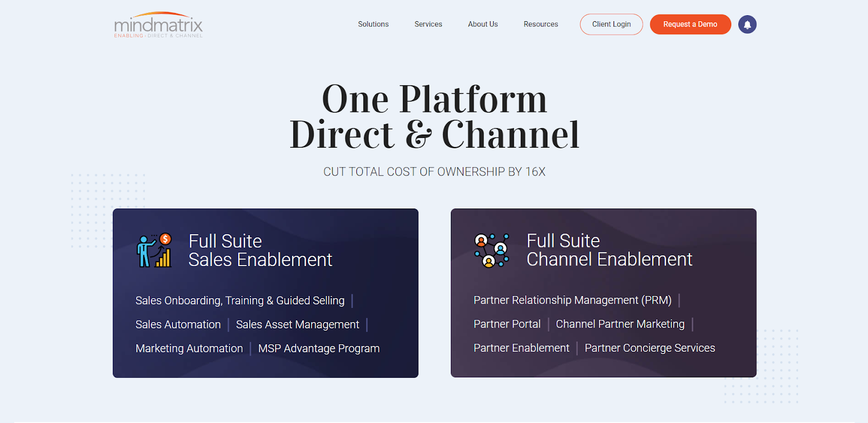868x423 pixels.
Task: Visit the Partner Enablement link
Action: pyautogui.click(x=521, y=348)
